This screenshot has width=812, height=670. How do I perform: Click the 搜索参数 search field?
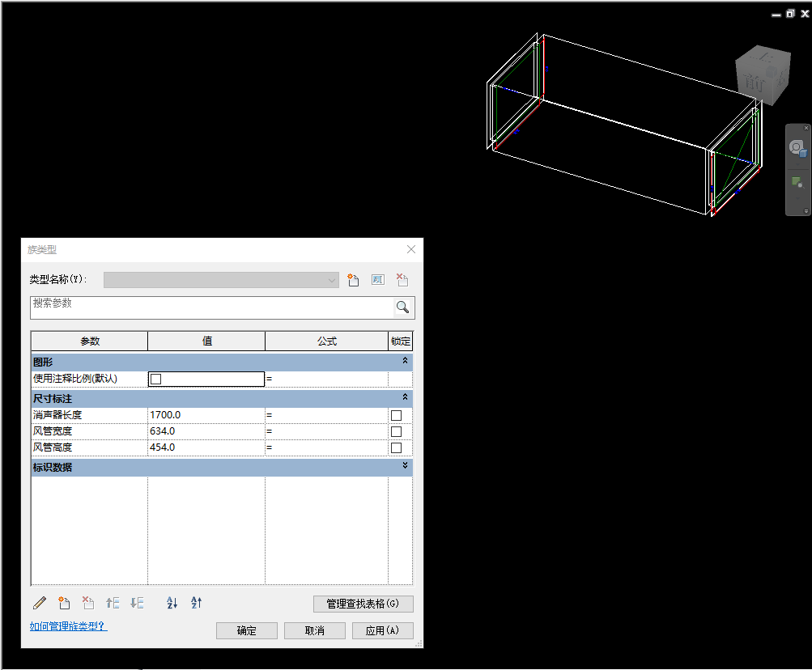pos(210,307)
